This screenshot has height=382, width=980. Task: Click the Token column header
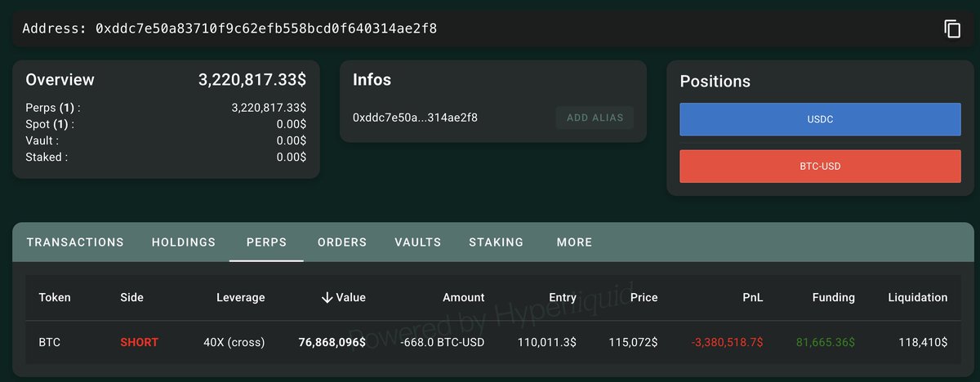[x=55, y=298]
